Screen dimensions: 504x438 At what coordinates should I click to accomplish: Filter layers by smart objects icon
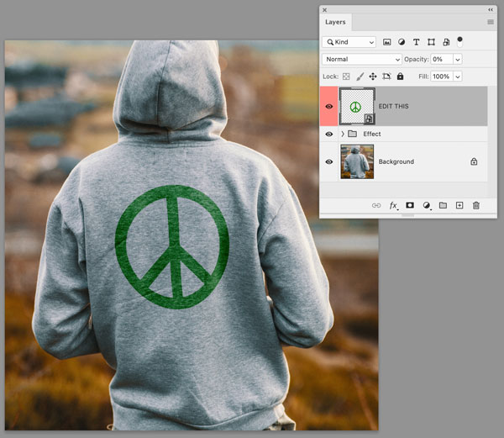coord(446,42)
